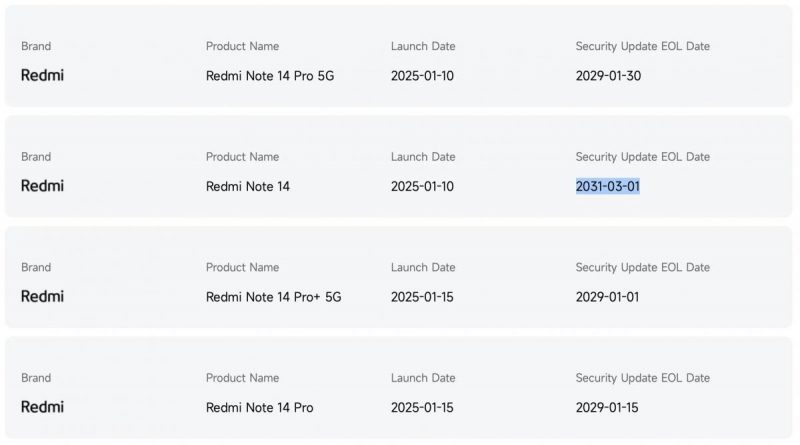This screenshot has width=800, height=445.
Task: Click Product Name label above Redmi Note 14 Pro+ 5G
Action: coord(242,267)
